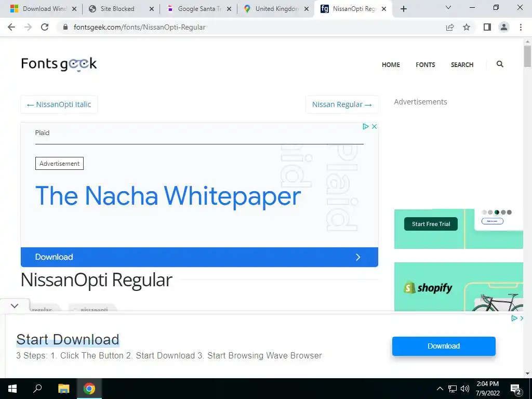Open the volume tray icon
Viewport: 532px width, 399px height.
click(465, 389)
